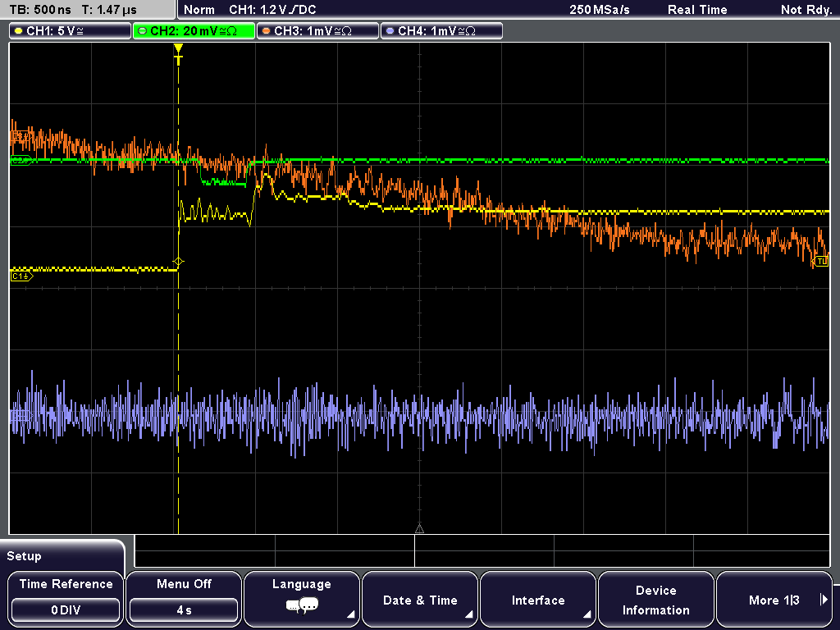Open the Language submenu

[x=302, y=598]
